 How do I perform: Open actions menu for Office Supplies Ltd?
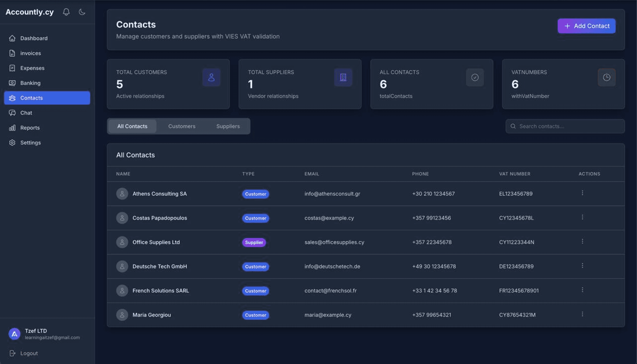582,241
